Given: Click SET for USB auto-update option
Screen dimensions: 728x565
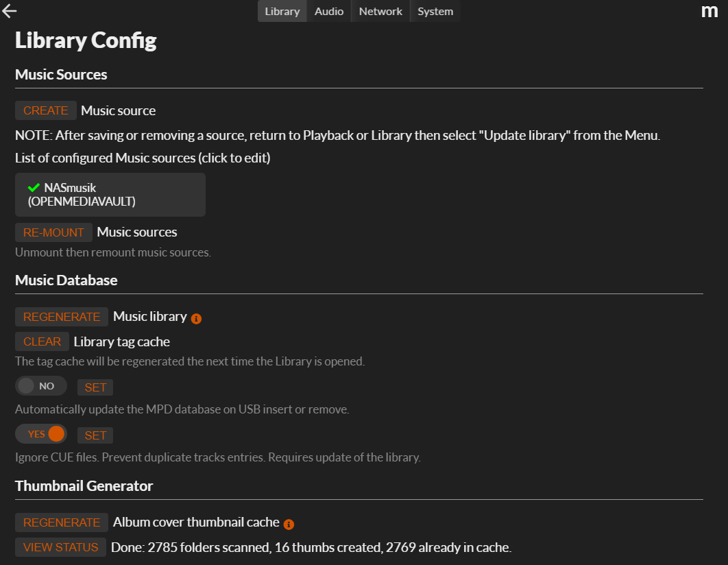Looking at the screenshot, I should pyautogui.click(x=95, y=387).
